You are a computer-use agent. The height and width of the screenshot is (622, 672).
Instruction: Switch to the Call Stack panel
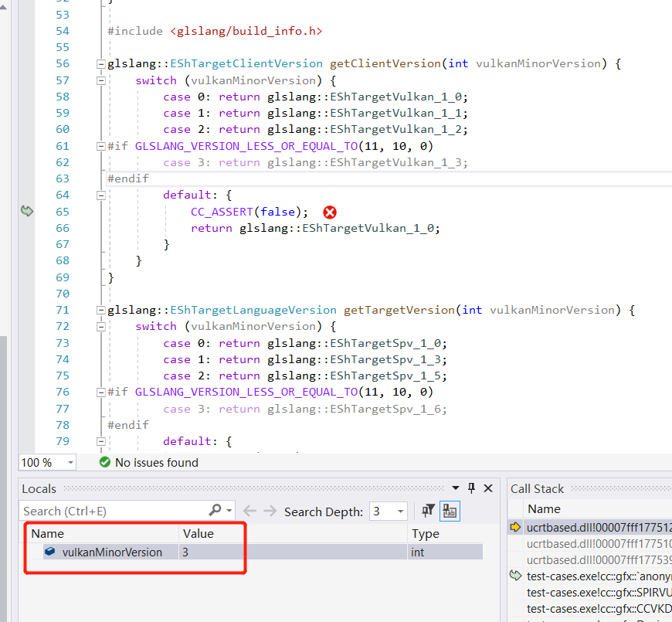pos(536,488)
